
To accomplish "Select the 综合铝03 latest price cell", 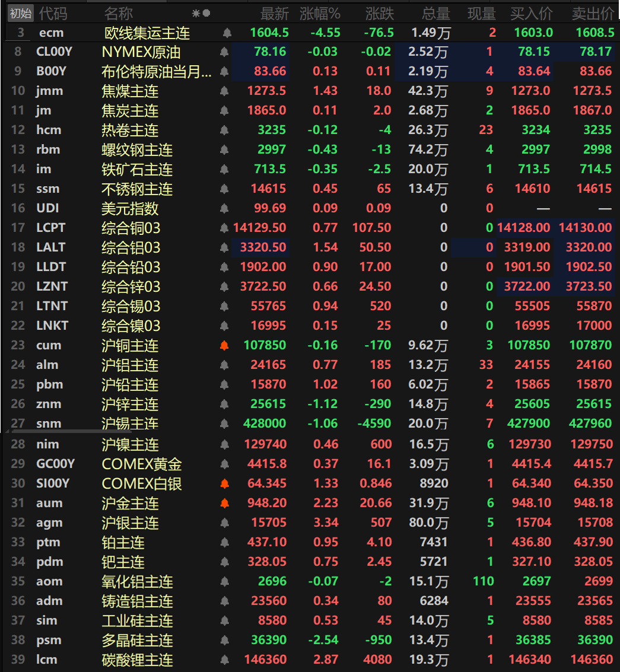I will pos(260,247).
